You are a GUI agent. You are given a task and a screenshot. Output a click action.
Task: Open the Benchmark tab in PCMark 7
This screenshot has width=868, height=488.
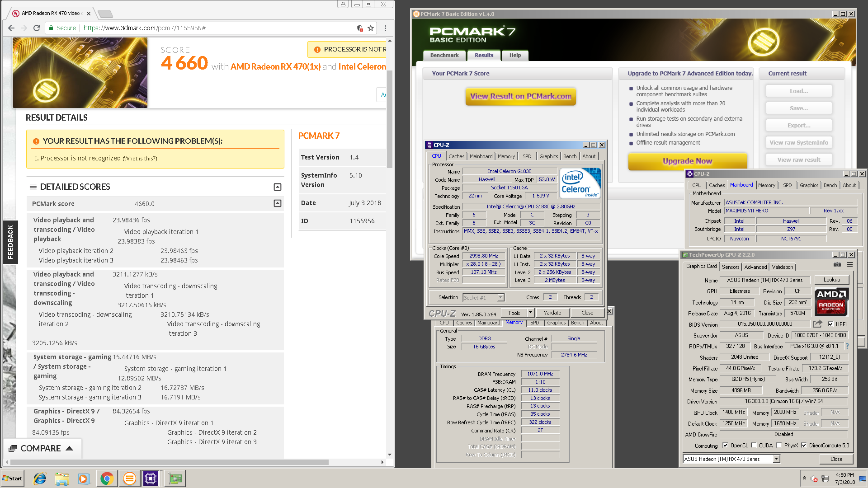(x=444, y=55)
